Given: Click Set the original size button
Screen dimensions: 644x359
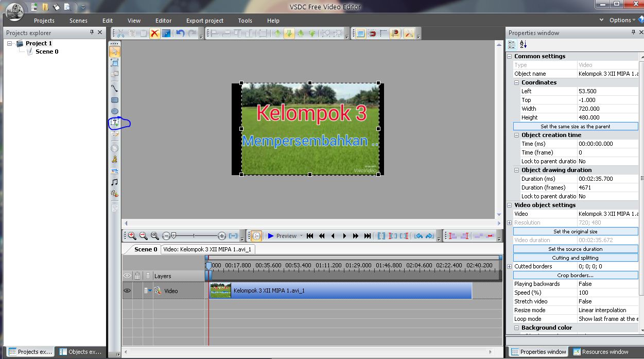Looking at the screenshot, I should [x=576, y=231].
